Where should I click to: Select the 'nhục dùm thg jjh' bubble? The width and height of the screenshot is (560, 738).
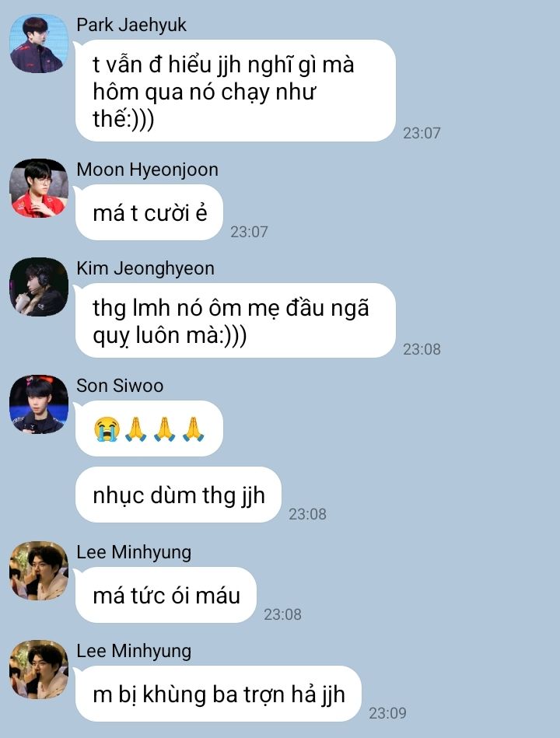[x=178, y=495]
